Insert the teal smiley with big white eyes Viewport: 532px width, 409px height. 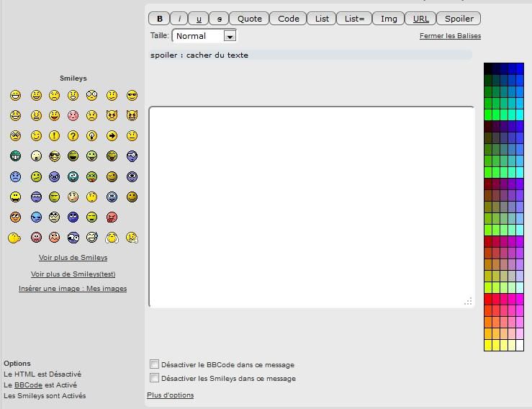tap(73, 176)
